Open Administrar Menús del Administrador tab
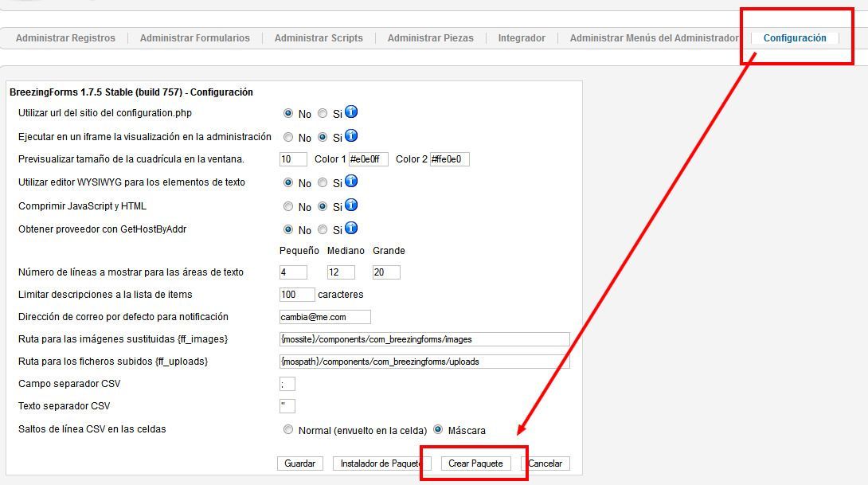This screenshot has height=485, width=868. [x=655, y=37]
